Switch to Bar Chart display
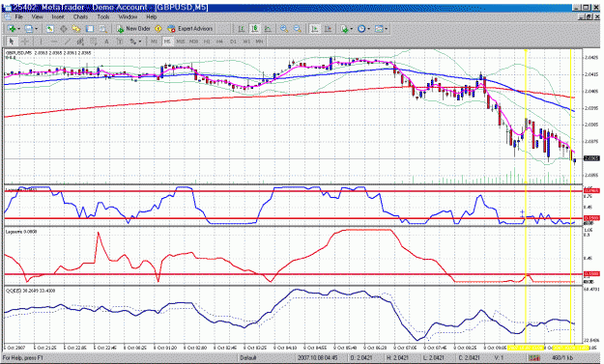The image size is (604, 364). (242, 28)
